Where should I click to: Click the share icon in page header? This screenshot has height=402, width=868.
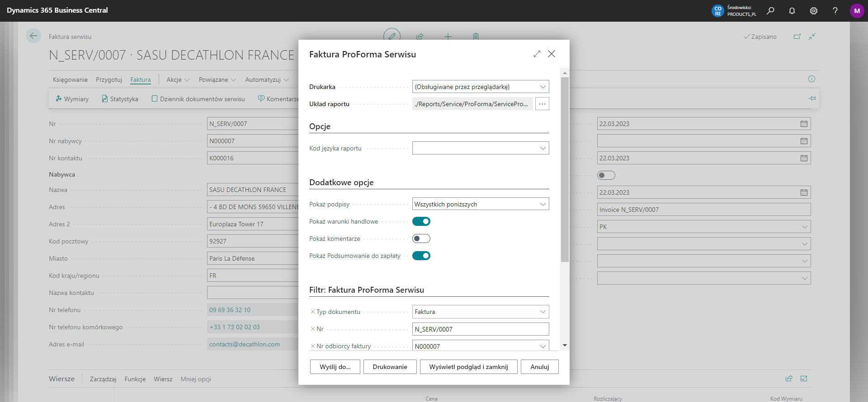(420, 37)
